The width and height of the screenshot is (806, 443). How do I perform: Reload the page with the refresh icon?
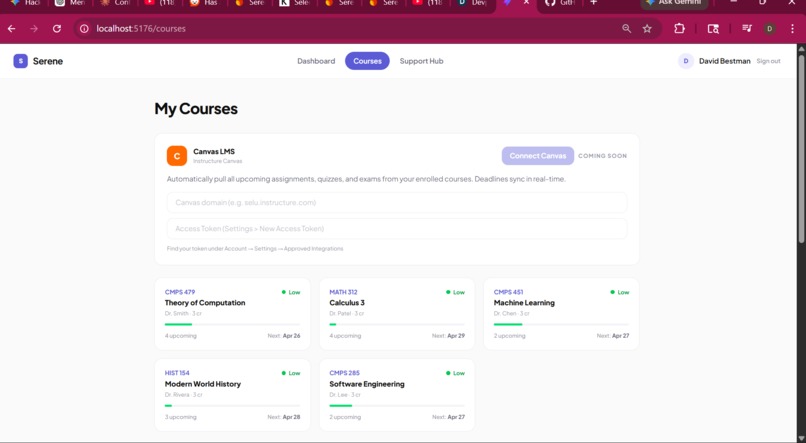(x=57, y=29)
